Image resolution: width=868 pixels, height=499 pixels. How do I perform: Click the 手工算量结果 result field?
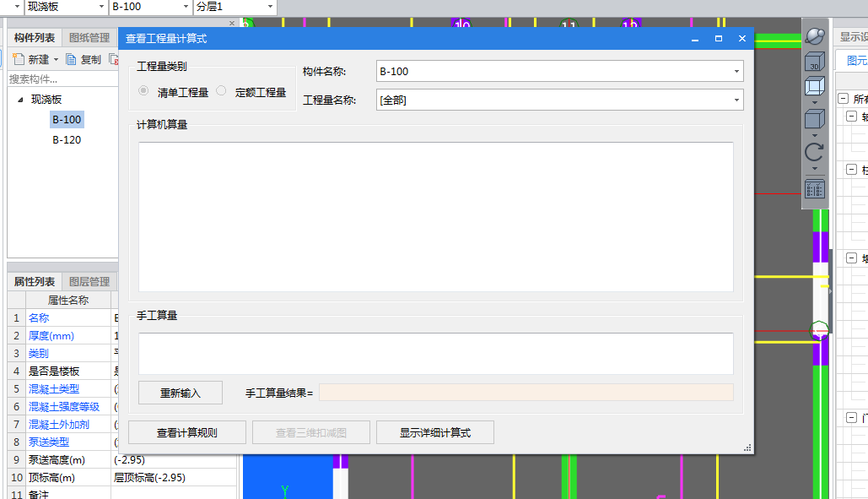pos(526,393)
